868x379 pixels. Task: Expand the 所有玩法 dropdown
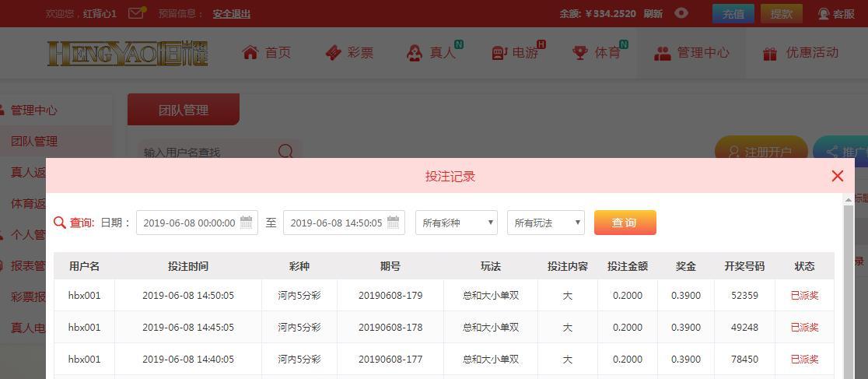(x=546, y=223)
